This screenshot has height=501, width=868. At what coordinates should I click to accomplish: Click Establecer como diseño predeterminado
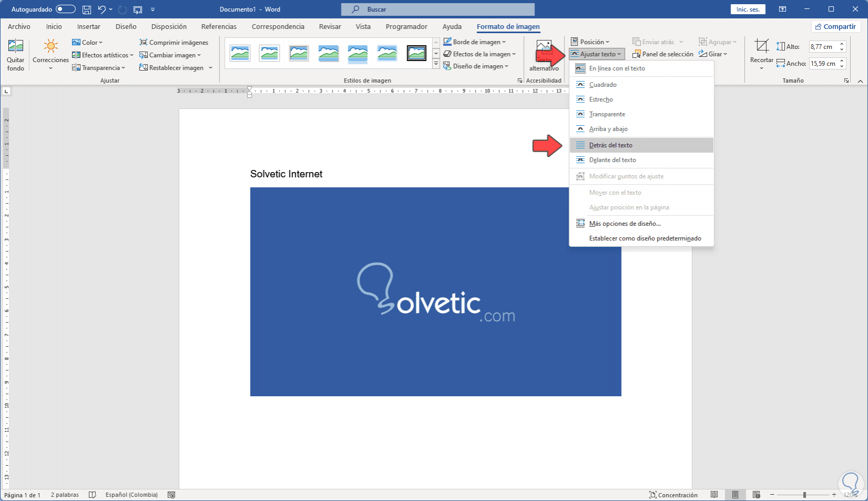click(x=641, y=238)
